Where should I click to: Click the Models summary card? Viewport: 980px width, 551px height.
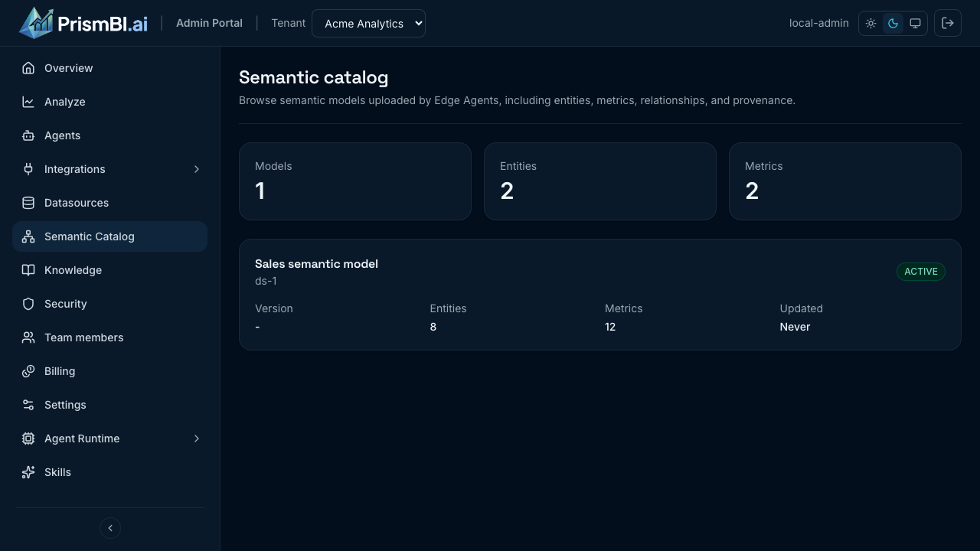(355, 181)
